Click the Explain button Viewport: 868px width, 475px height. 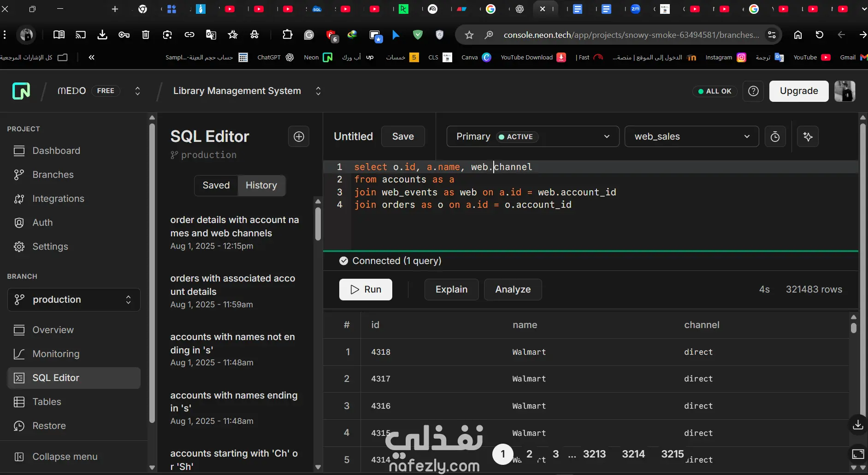451,289
